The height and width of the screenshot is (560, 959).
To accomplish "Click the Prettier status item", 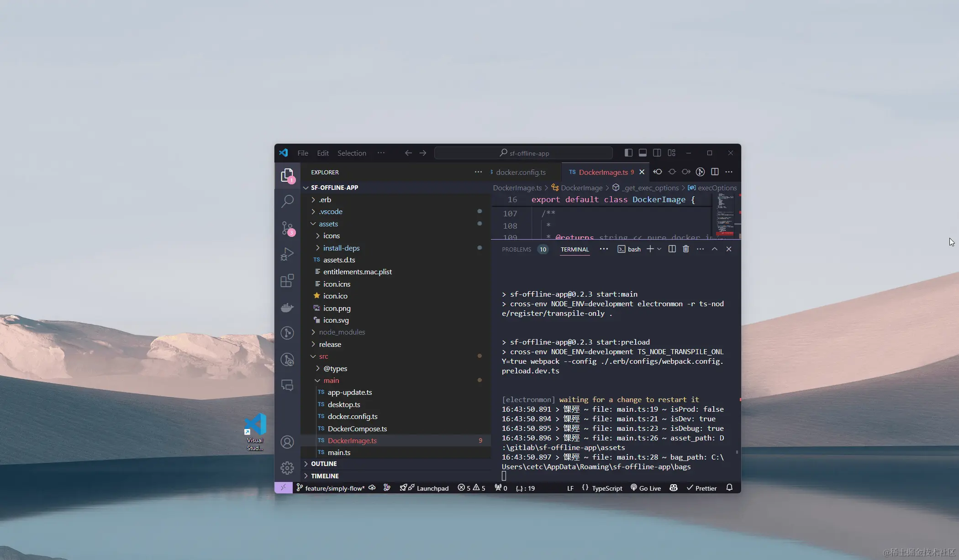I will coord(701,488).
